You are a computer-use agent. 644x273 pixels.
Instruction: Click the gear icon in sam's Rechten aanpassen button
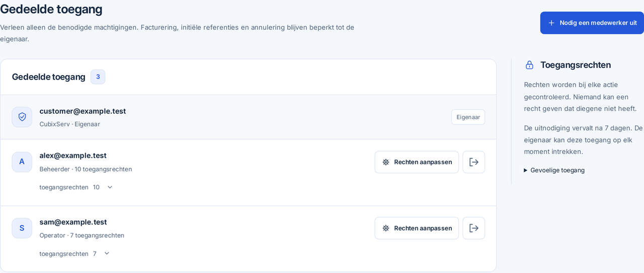click(x=386, y=228)
